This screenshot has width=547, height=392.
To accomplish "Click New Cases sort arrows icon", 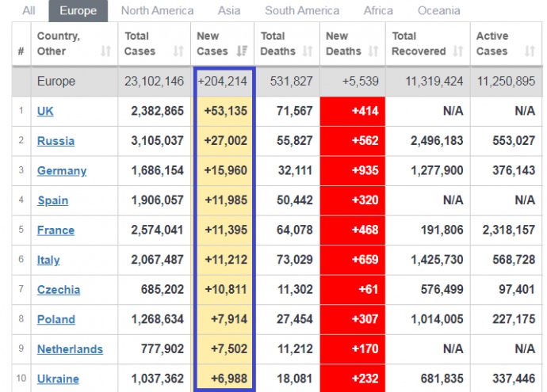I will tap(241, 51).
